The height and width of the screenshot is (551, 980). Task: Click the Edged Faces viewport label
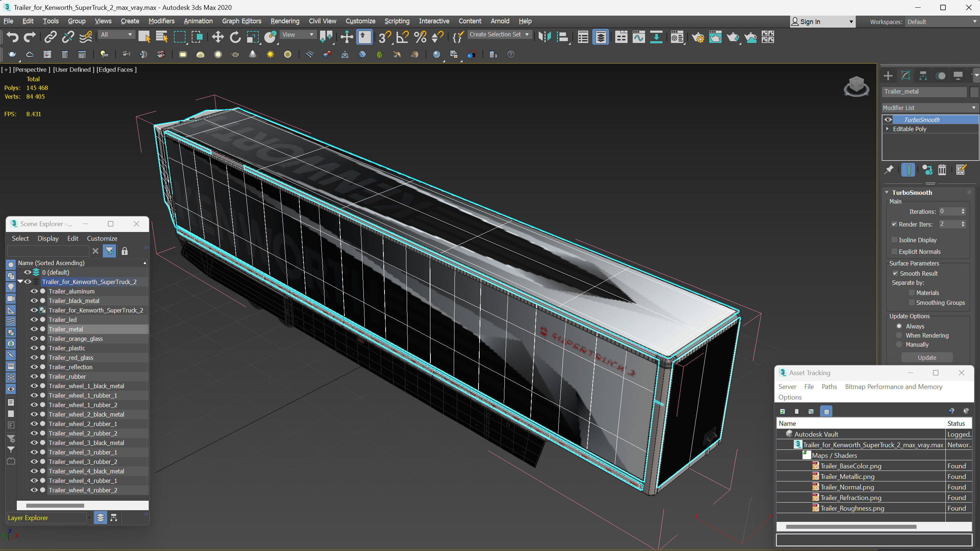[116, 69]
